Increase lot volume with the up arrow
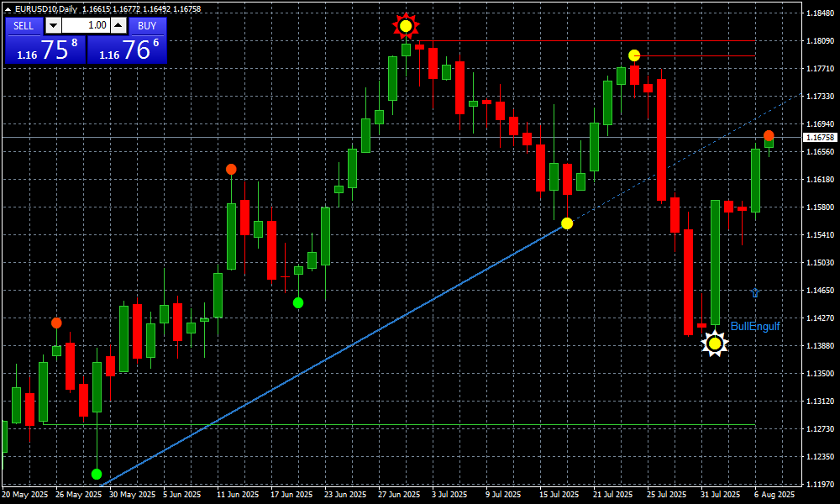 tap(118, 25)
